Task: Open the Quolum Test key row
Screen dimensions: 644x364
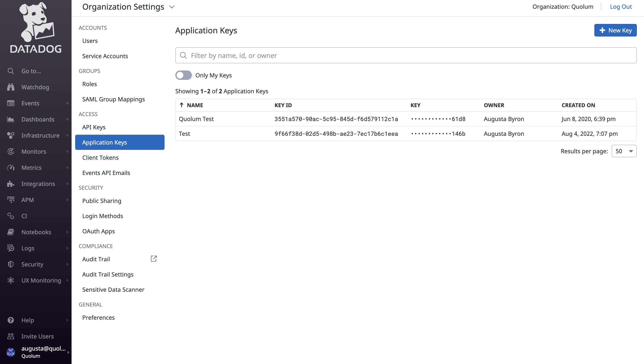Action: pos(196,119)
